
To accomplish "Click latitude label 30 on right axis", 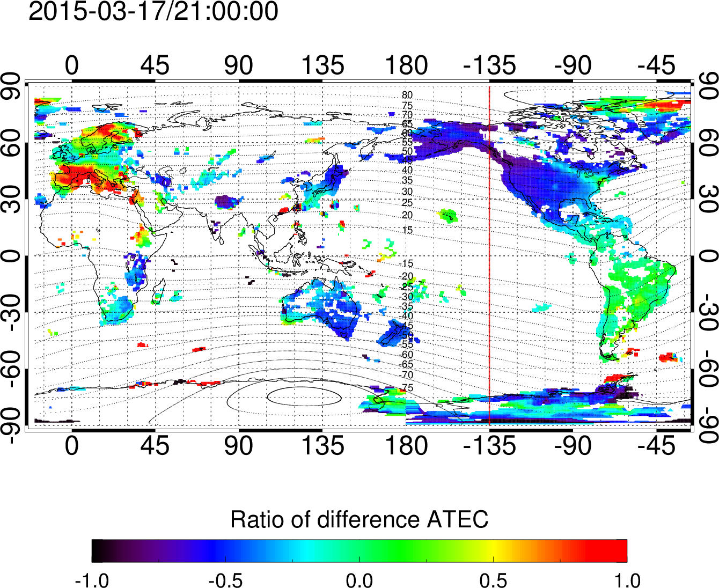I will tap(708, 199).
